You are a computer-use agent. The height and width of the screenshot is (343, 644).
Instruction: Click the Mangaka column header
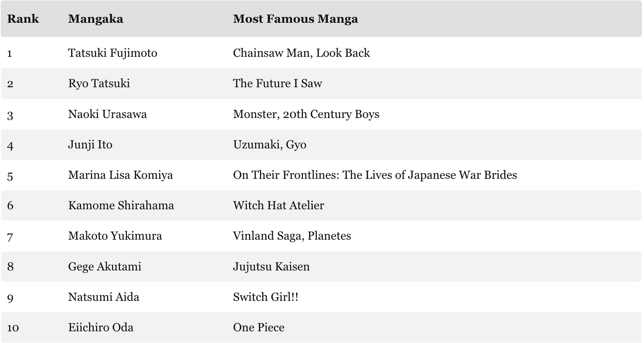(x=95, y=19)
